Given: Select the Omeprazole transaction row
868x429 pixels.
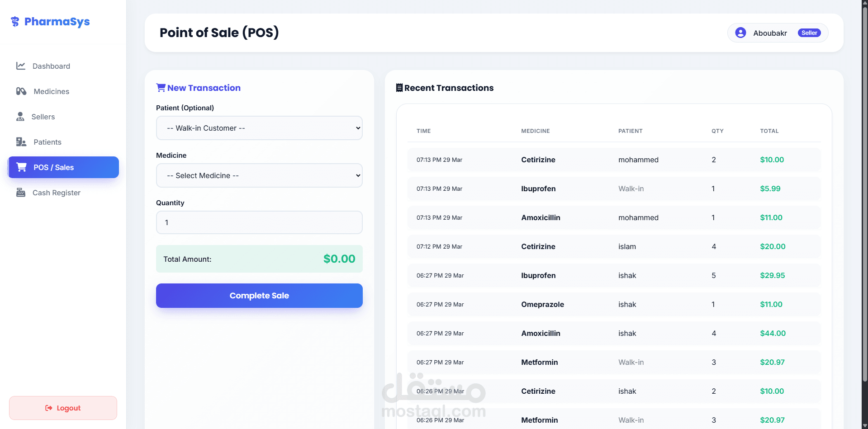Looking at the screenshot, I should (x=614, y=305).
